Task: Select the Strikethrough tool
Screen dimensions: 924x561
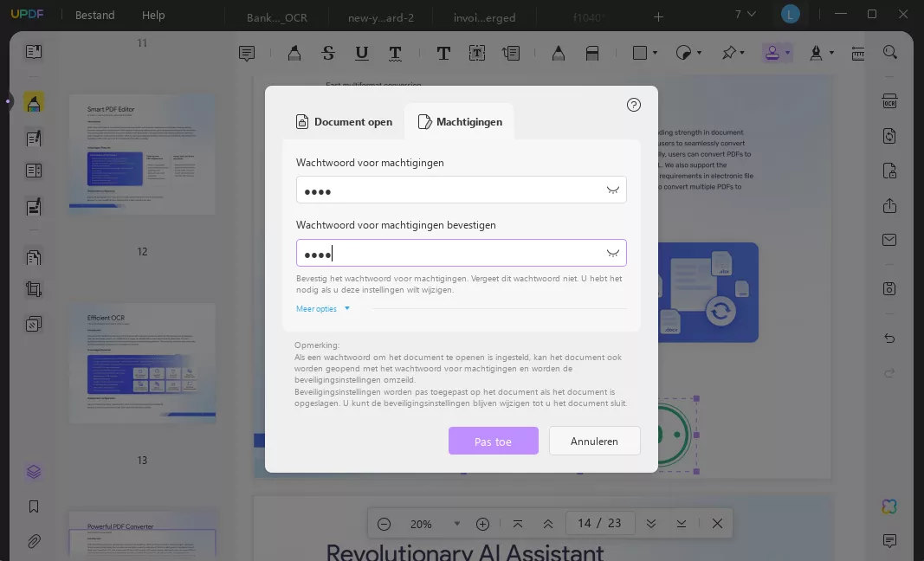Action: tap(328, 53)
